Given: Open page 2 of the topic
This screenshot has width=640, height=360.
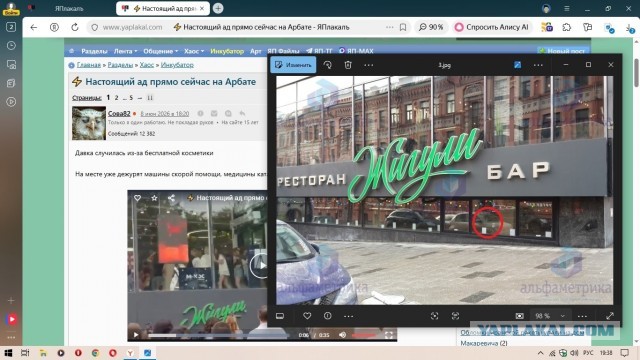Looking at the screenshot, I should tap(116, 98).
